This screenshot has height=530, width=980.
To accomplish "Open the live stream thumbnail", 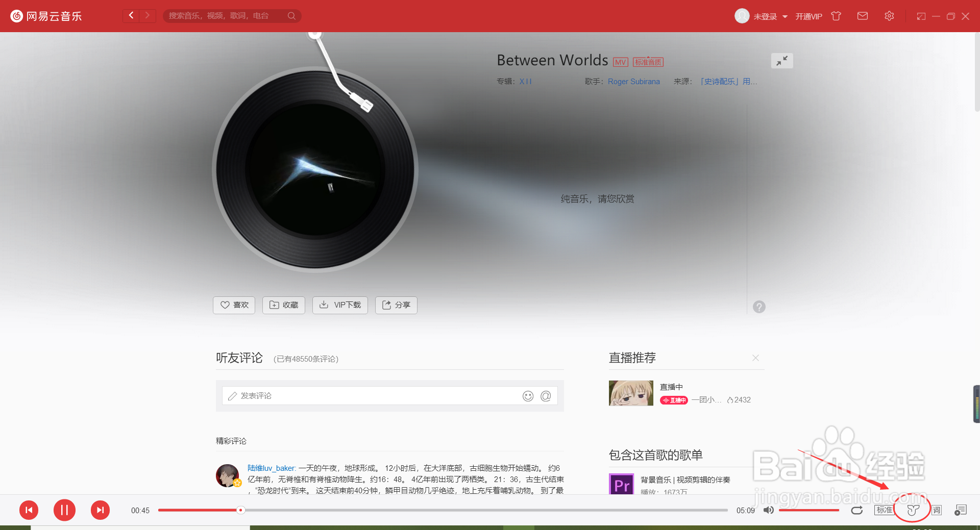I will coord(631,393).
